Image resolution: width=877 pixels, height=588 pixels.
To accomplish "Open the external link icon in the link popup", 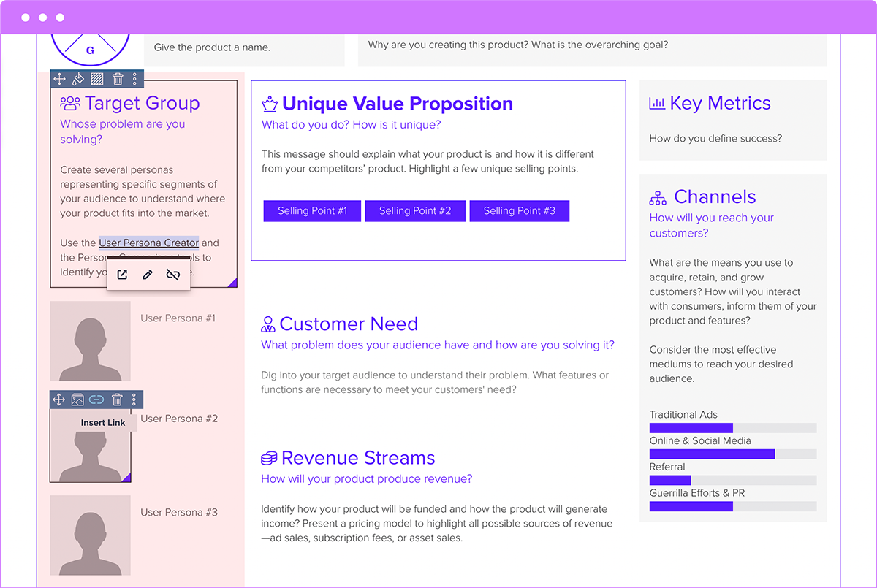I will click(123, 275).
